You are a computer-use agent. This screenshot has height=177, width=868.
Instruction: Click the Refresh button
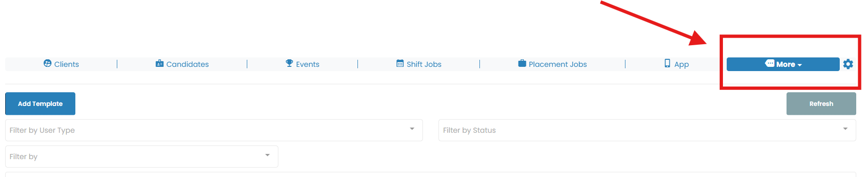point(821,104)
